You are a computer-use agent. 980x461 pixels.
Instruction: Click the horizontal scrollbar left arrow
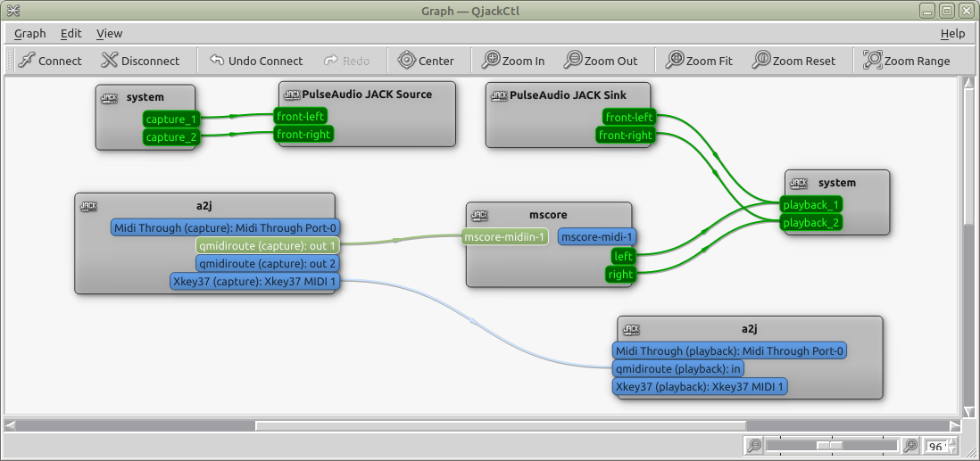tap(10, 425)
